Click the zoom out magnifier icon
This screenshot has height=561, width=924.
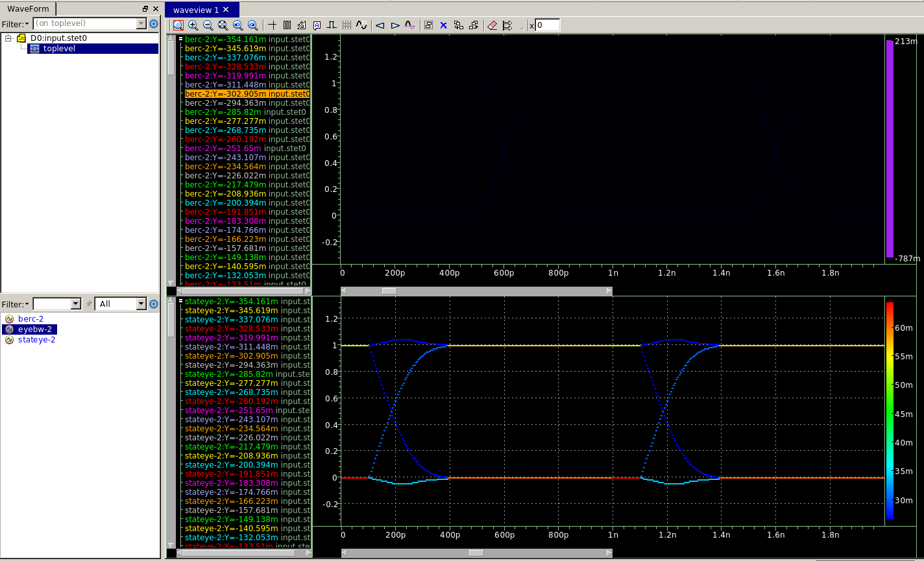point(208,25)
